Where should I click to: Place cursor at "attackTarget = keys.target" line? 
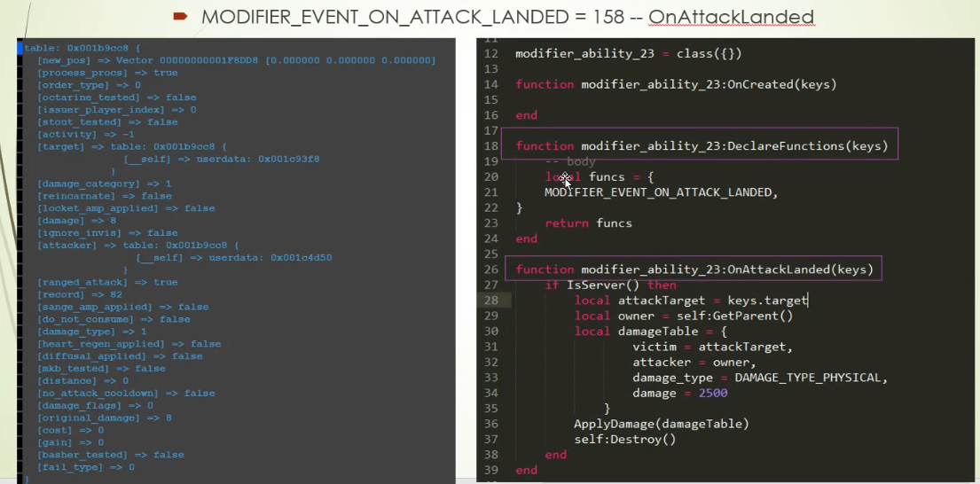tap(691, 301)
